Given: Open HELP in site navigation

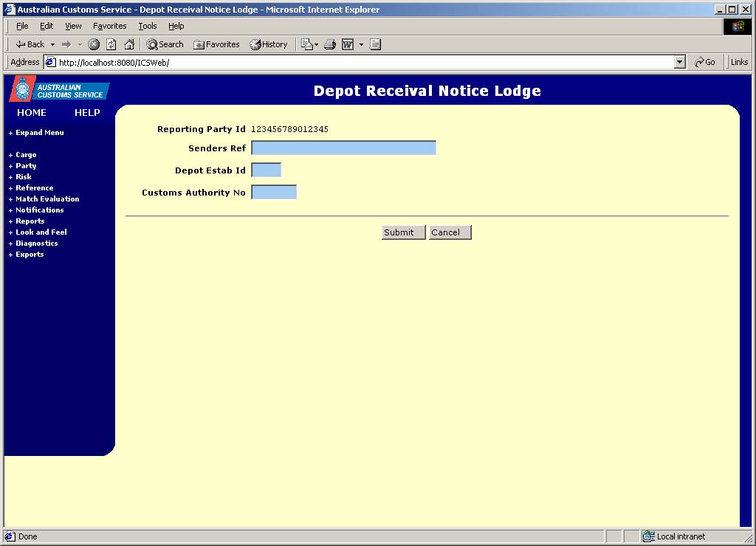Looking at the screenshot, I should (87, 113).
